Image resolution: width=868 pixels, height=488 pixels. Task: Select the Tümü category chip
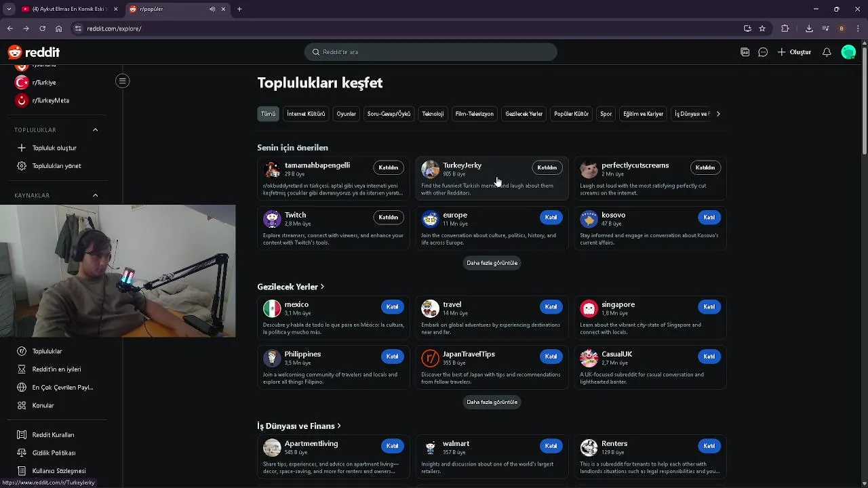pyautogui.click(x=269, y=114)
